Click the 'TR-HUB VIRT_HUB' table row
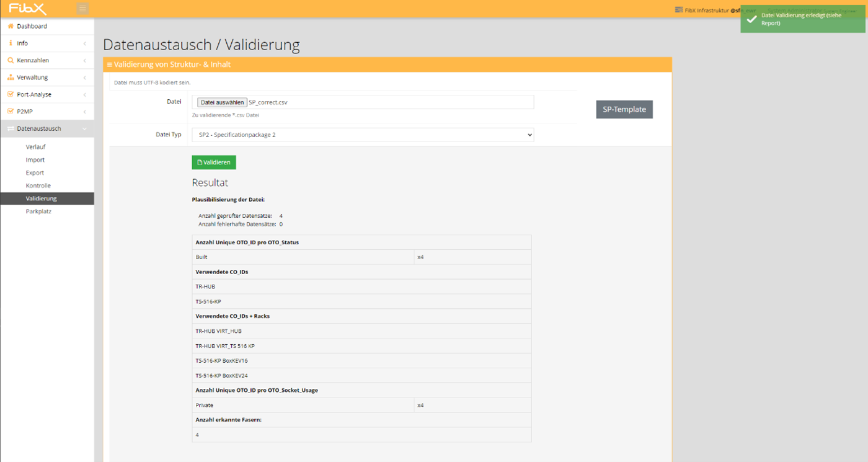Viewport: 868px width, 462px height. tap(362, 331)
